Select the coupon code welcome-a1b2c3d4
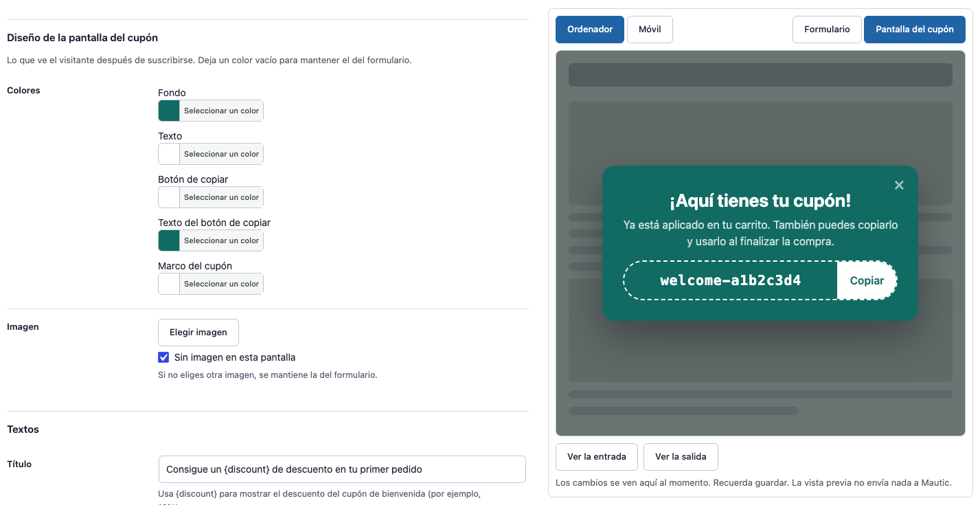 coord(731,280)
